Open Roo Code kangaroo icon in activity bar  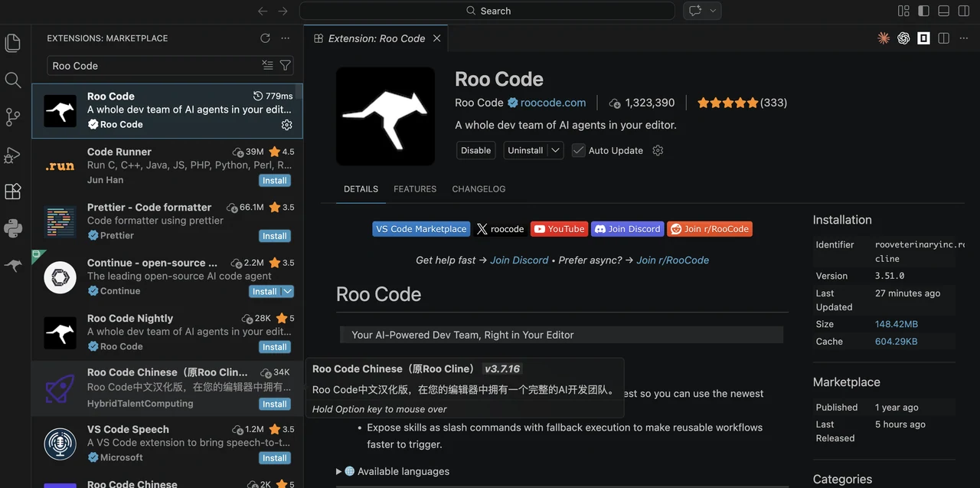pyautogui.click(x=13, y=265)
